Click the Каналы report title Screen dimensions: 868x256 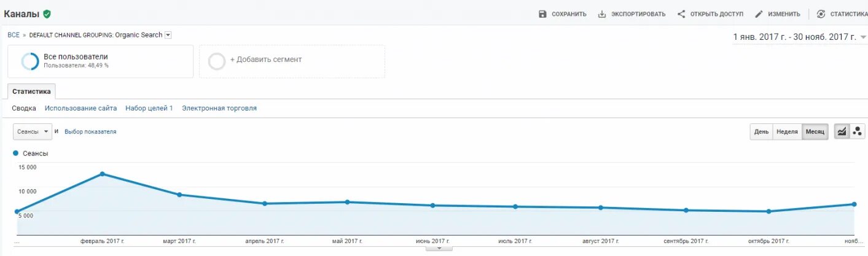(22, 14)
